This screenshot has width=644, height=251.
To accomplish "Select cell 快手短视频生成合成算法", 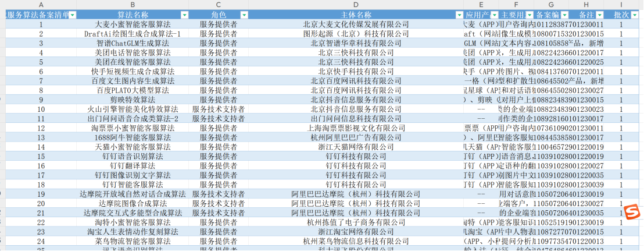I will tap(133, 72).
